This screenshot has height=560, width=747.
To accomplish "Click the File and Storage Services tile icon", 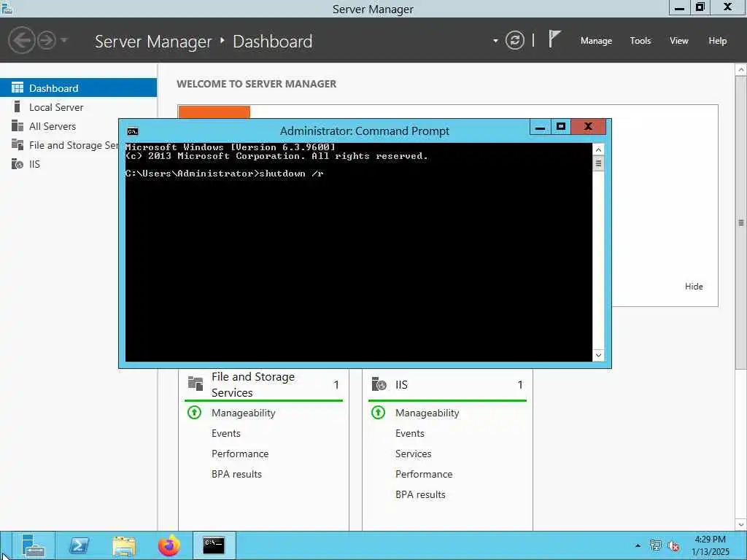I will click(x=196, y=384).
